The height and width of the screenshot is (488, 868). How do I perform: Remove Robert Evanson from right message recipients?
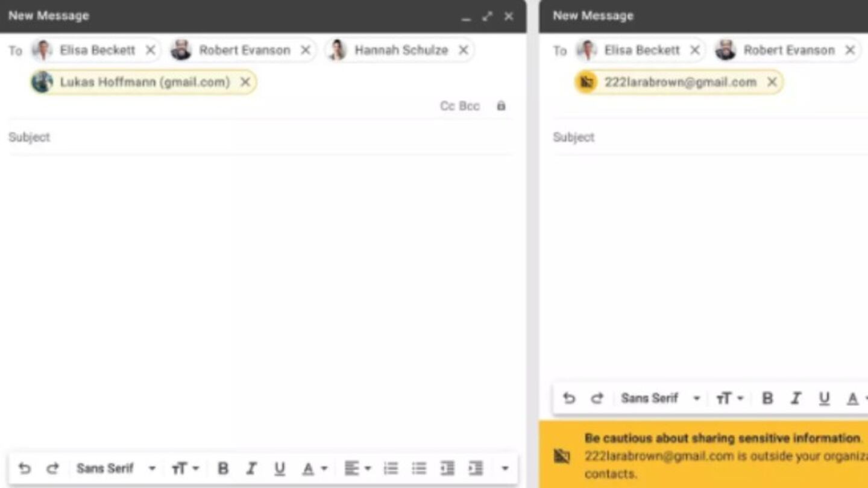click(x=850, y=50)
